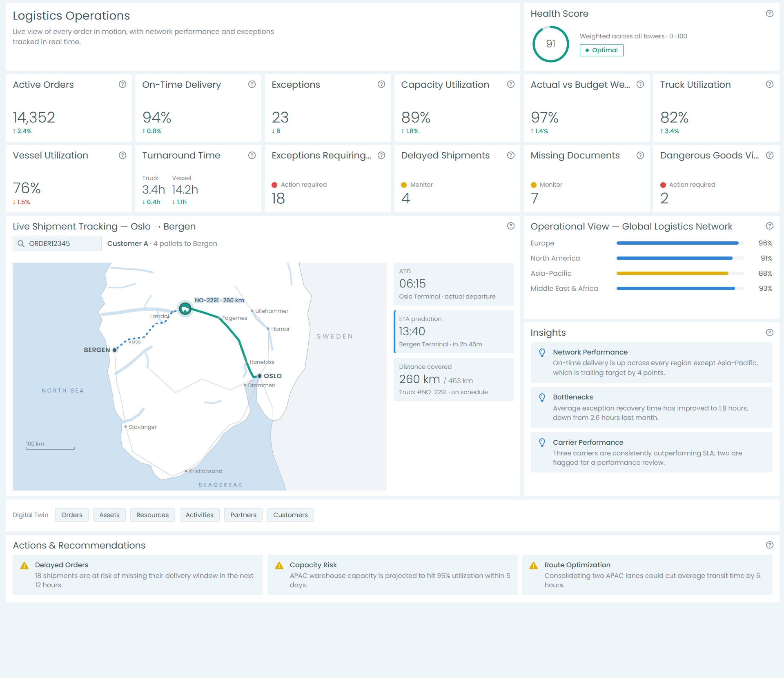This screenshot has height=678, width=784.
Task: Click the Stavanger map label
Action: (143, 427)
